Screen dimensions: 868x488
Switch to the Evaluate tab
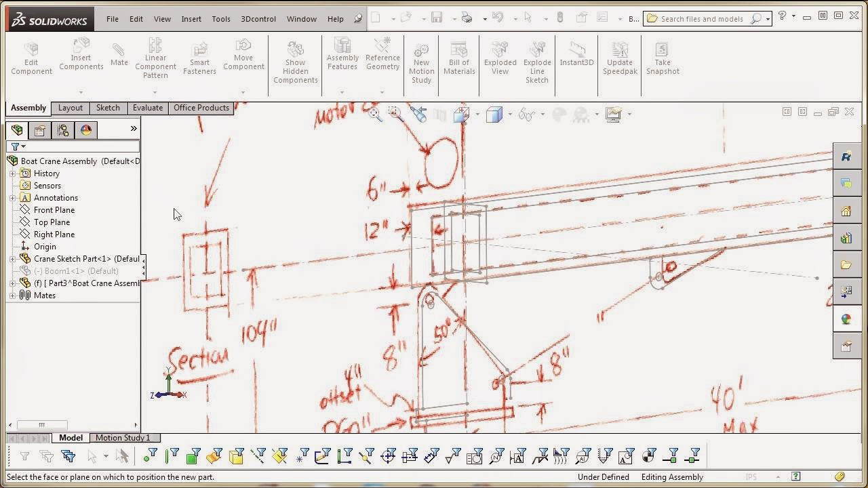click(147, 108)
